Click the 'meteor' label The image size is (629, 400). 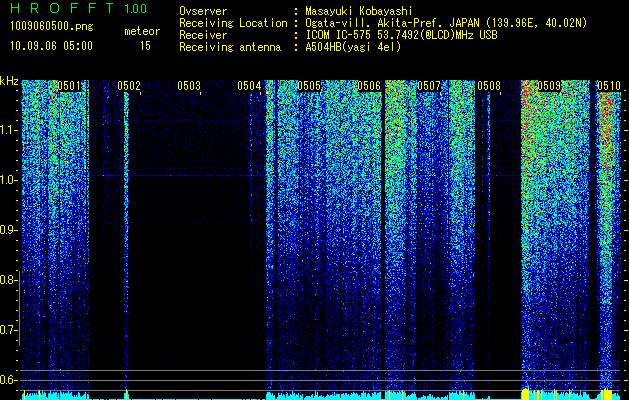(142, 31)
